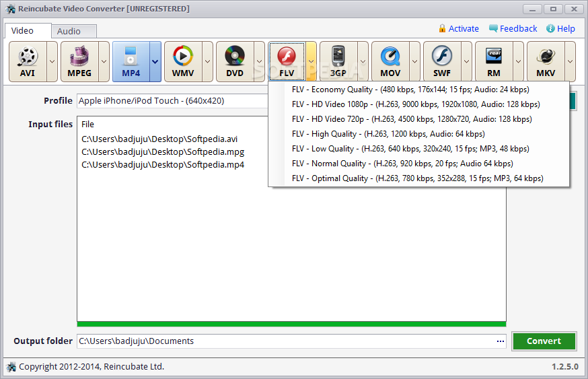This screenshot has width=588, height=379.
Task: Choose the MKV format button
Action: point(545,61)
